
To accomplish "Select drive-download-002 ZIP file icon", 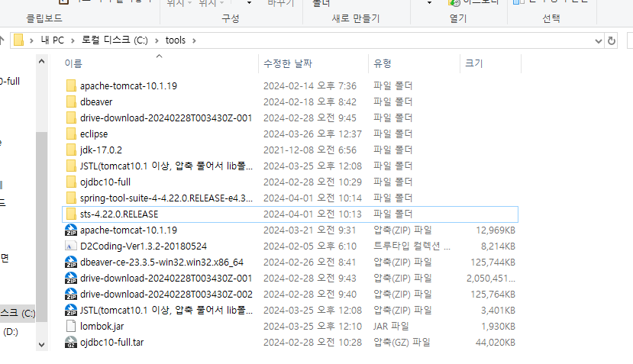I will coord(71,295).
